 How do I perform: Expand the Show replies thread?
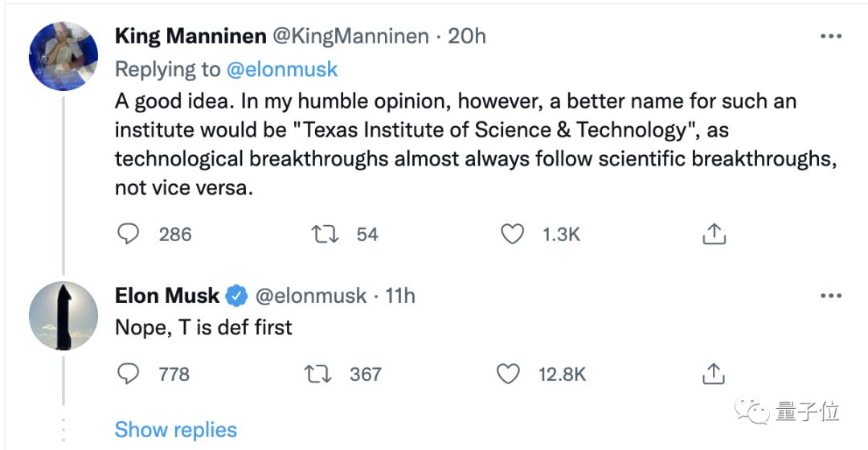tap(176, 430)
